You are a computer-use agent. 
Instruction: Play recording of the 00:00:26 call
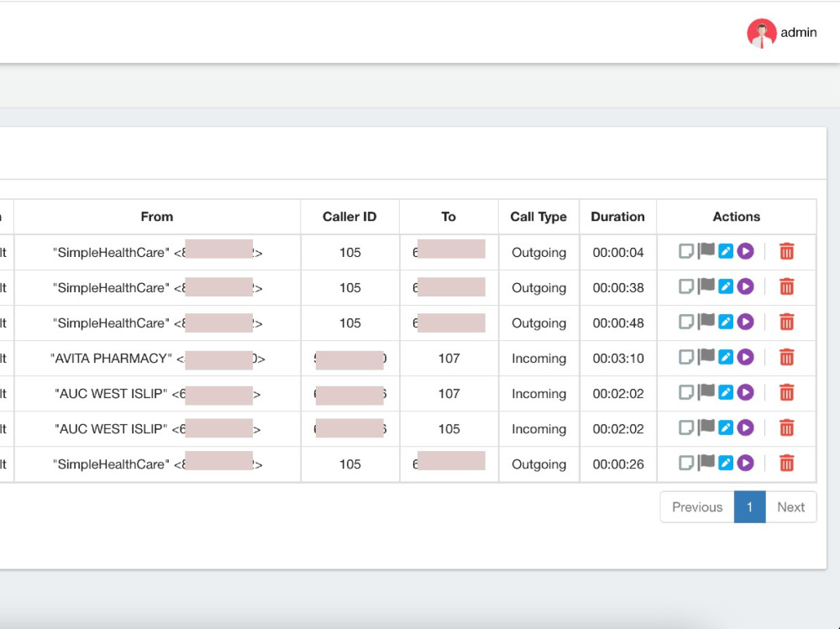pos(745,463)
